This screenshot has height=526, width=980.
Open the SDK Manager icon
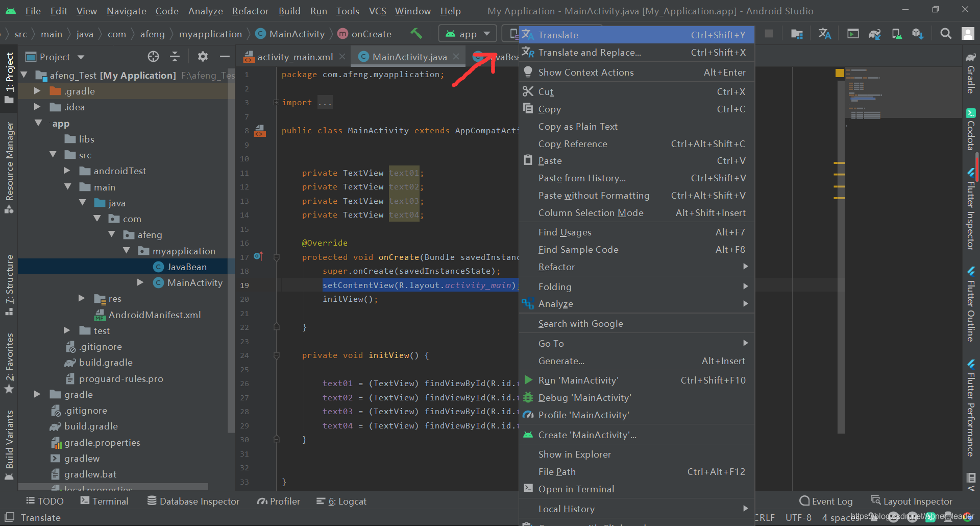(x=918, y=34)
